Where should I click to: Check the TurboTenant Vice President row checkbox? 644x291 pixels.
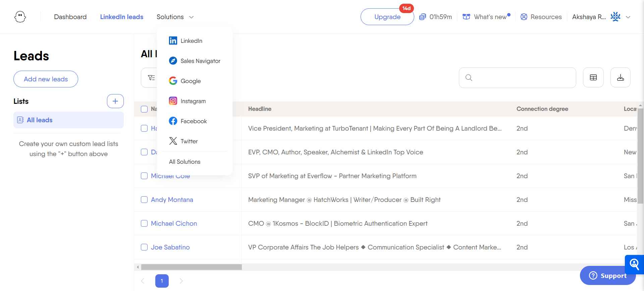pyautogui.click(x=144, y=128)
